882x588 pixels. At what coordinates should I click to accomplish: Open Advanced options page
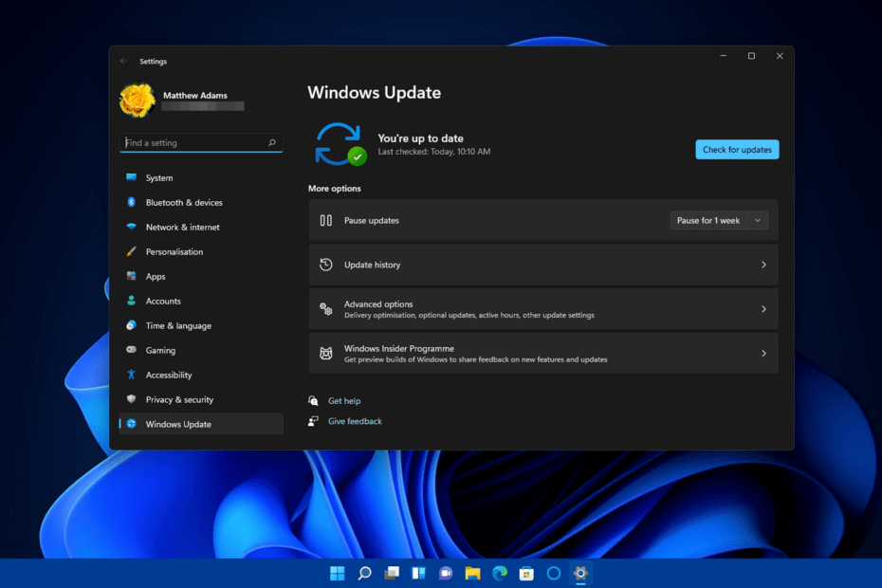(543, 309)
